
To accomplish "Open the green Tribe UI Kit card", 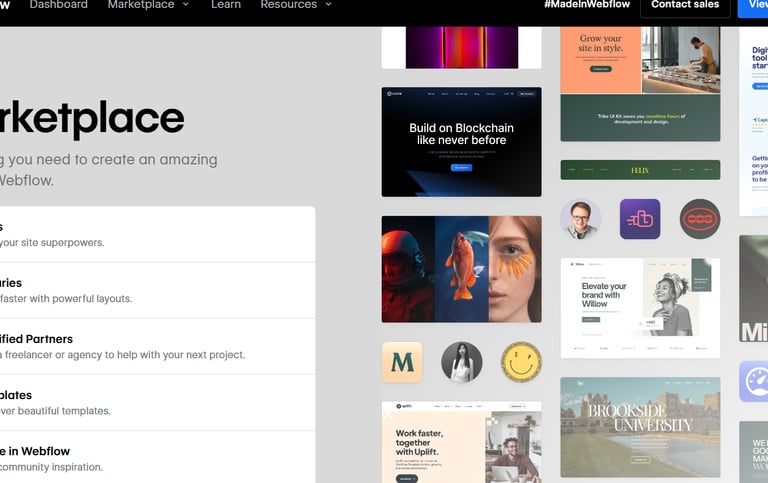I will 640,118.
